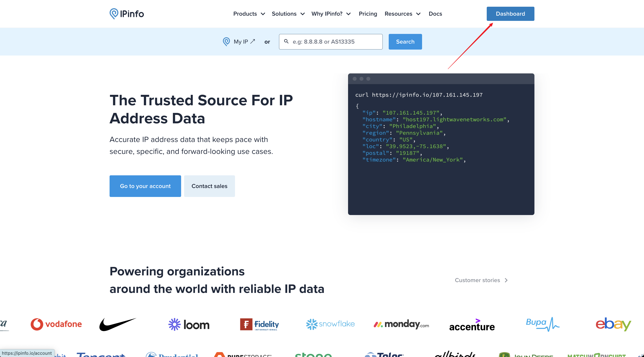
Task: Click the "region": "Pennsylvania" line
Action: tap(404, 133)
